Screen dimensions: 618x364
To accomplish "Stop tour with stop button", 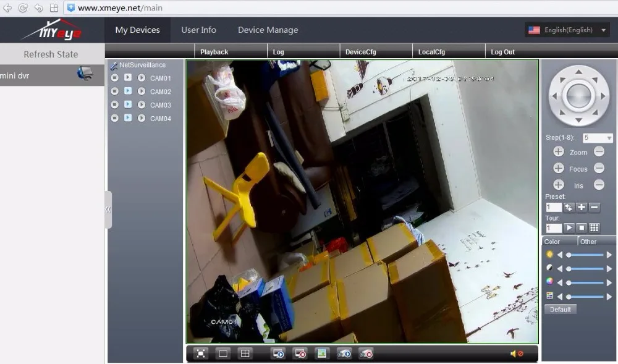I will tap(582, 227).
